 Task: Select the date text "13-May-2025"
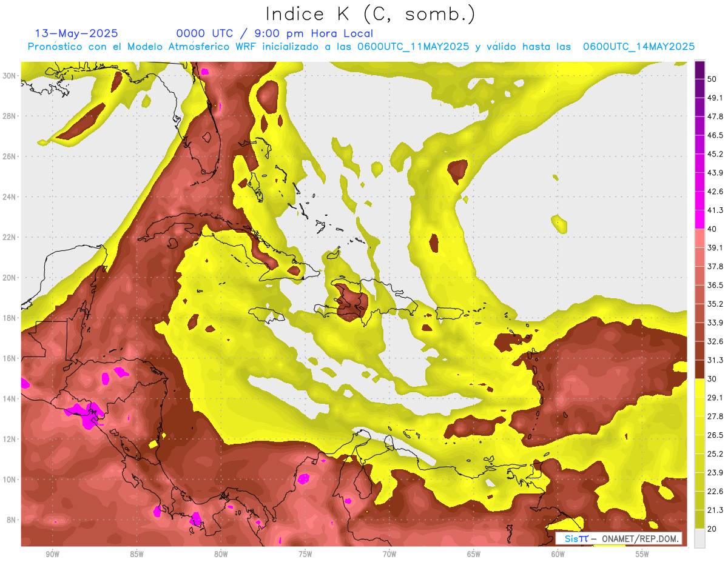[x=76, y=33]
